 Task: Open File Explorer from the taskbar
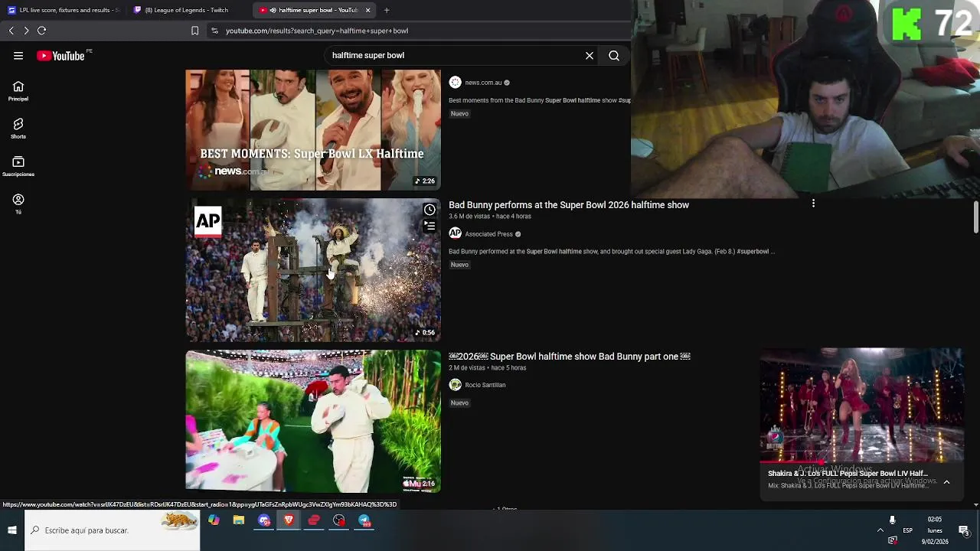pyautogui.click(x=239, y=520)
